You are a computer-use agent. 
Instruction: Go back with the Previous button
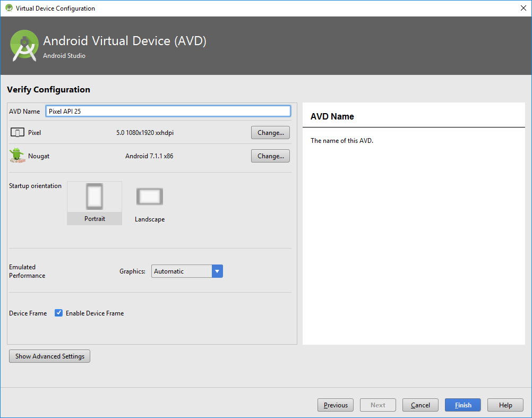336,405
